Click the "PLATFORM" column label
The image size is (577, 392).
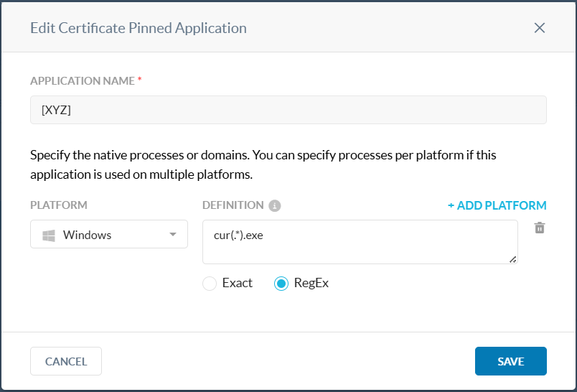pyautogui.click(x=59, y=205)
